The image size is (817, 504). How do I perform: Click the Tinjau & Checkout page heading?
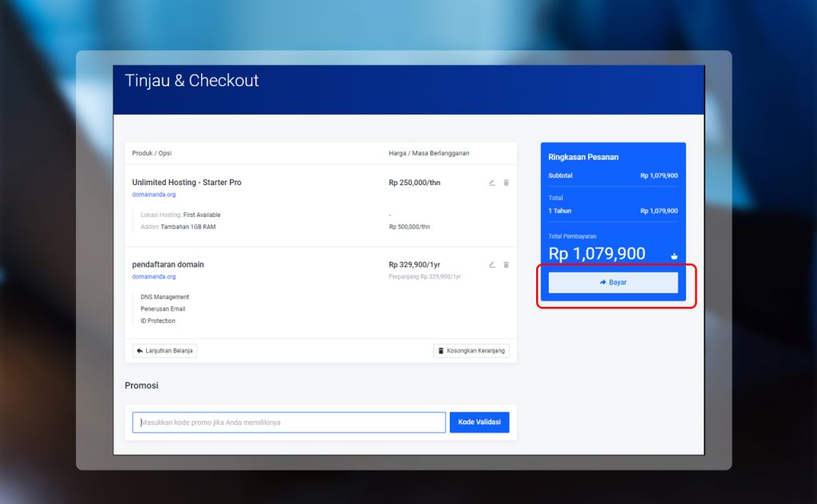pyautogui.click(x=192, y=81)
